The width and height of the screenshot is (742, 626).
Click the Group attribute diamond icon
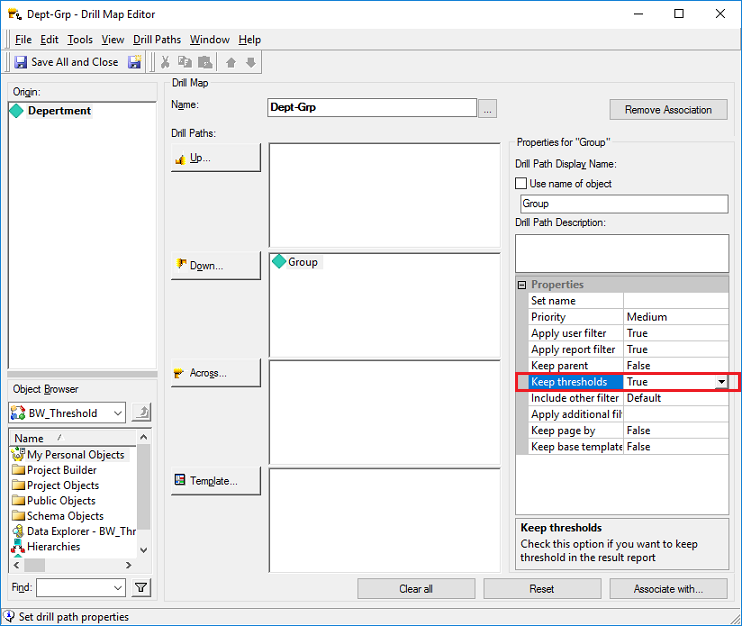click(x=279, y=261)
